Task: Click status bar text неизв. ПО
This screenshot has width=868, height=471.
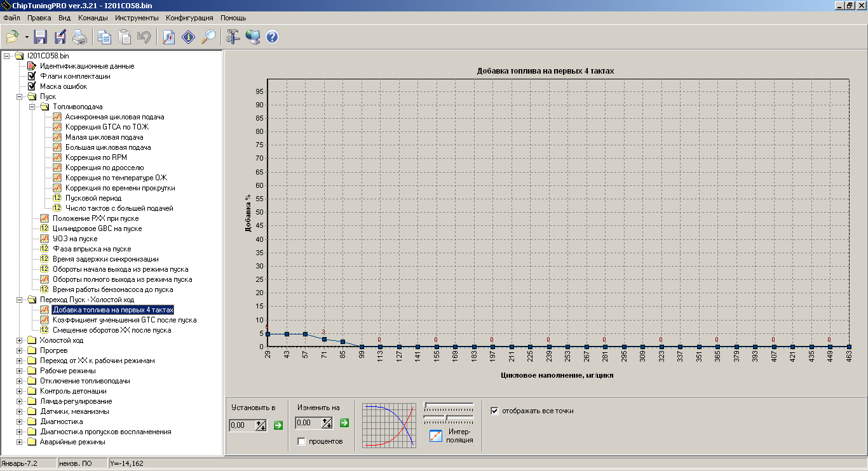Action: pyautogui.click(x=75, y=463)
